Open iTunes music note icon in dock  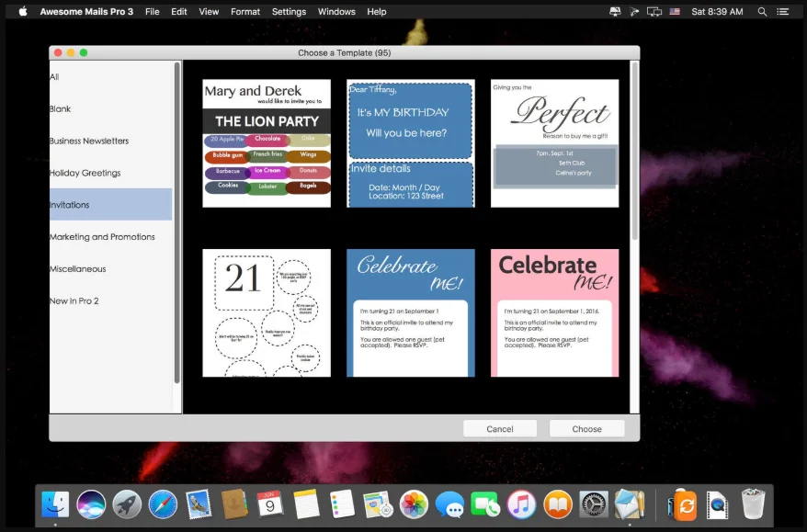click(521, 504)
